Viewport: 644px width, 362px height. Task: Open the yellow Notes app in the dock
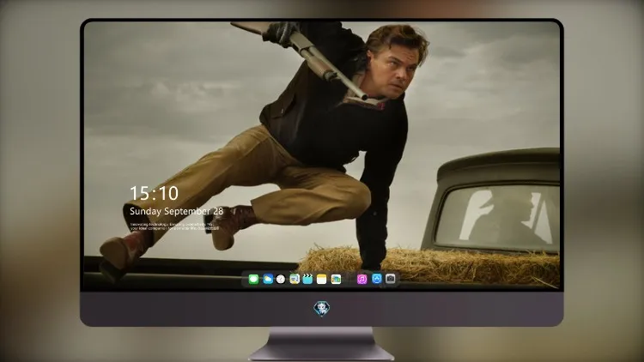pyautogui.click(x=322, y=280)
